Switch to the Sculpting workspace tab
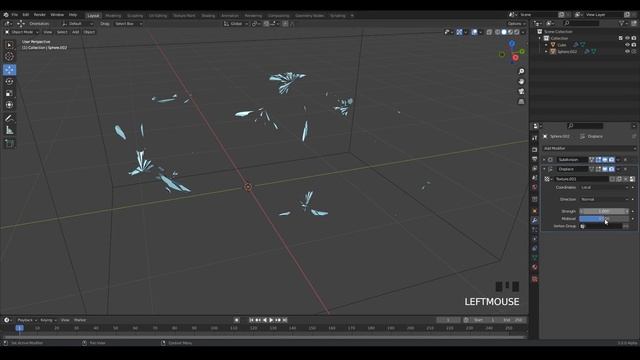The image size is (640, 360). point(135,16)
